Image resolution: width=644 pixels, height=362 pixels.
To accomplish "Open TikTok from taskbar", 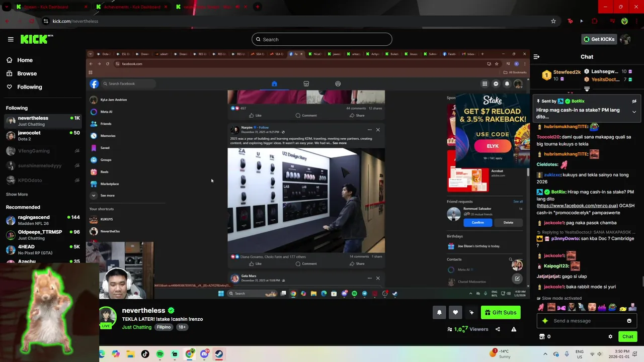I will point(145,354).
